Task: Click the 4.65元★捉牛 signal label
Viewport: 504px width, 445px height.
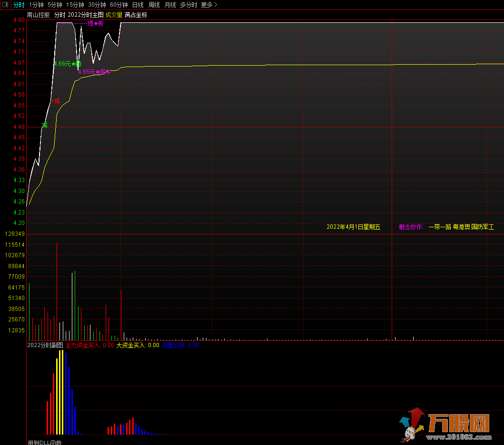Action: tap(95, 72)
